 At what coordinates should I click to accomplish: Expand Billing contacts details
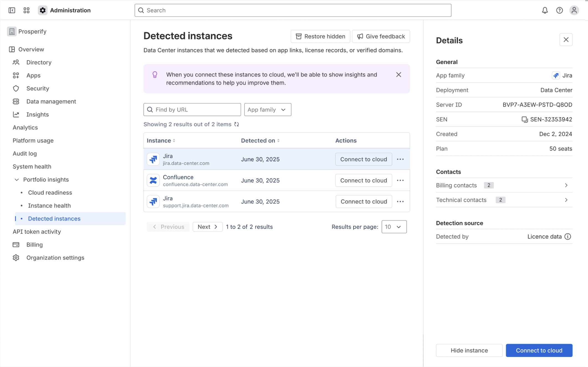click(x=566, y=185)
